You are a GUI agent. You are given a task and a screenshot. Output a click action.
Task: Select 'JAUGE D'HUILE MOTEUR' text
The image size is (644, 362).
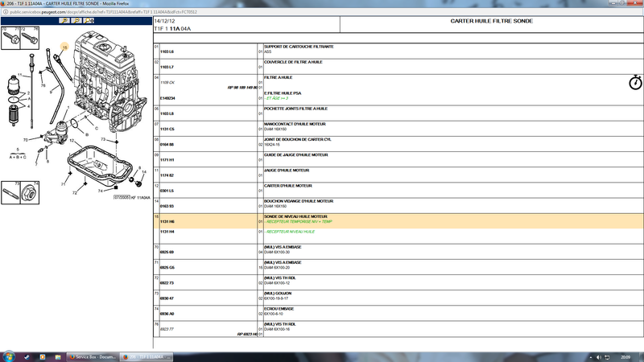point(287,171)
